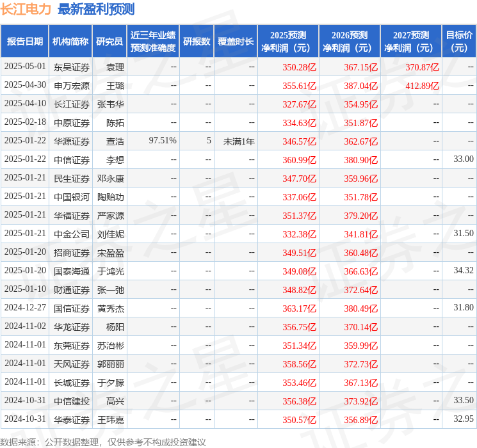Click the institution 国信证券
This screenshot has height=448, width=477.
(x=72, y=308)
